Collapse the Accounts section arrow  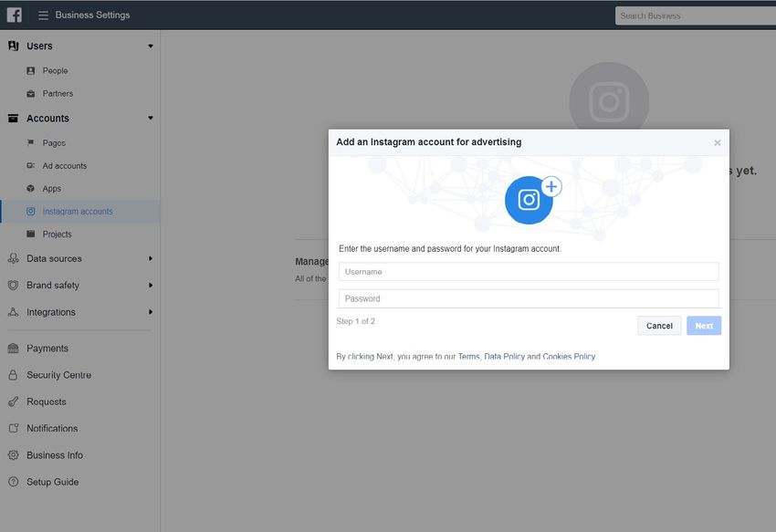click(x=151, y=119)
